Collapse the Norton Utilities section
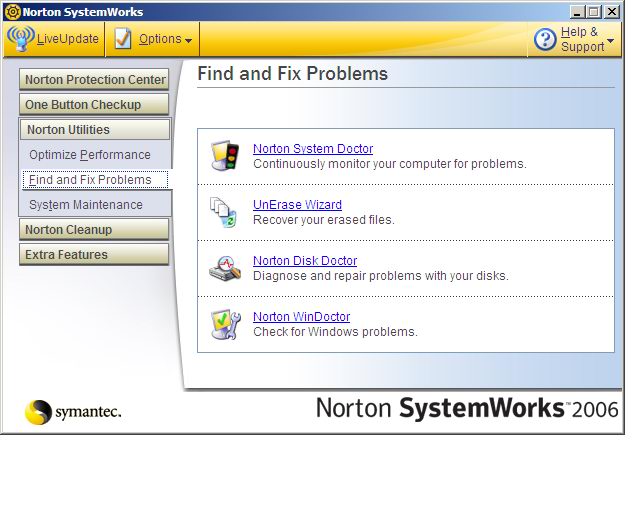This screenshot has width=640, height=512. [95, 129]
